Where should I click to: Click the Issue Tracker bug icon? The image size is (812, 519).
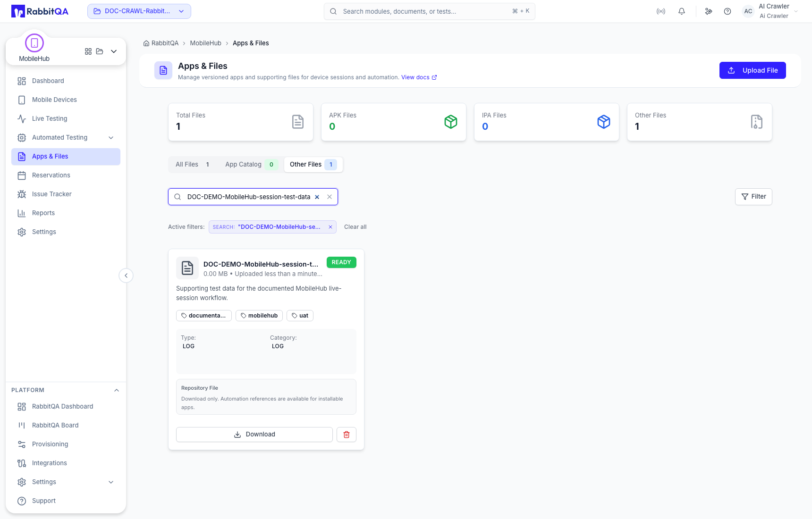pos(22,194)
